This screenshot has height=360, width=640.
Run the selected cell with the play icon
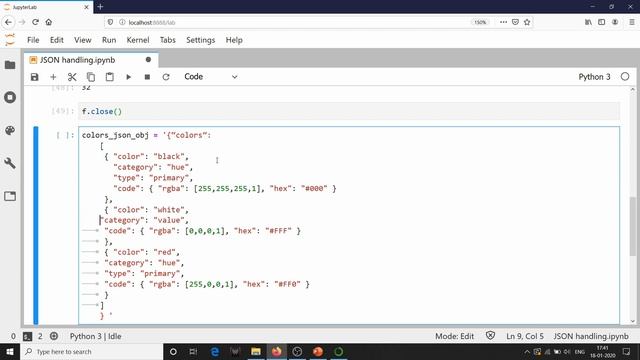(x=128, y=77)
